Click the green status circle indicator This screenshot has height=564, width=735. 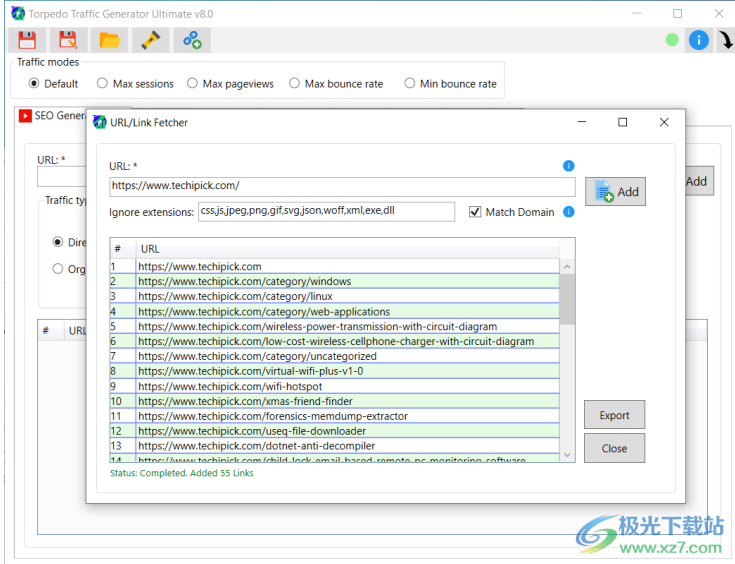(672, 40)
